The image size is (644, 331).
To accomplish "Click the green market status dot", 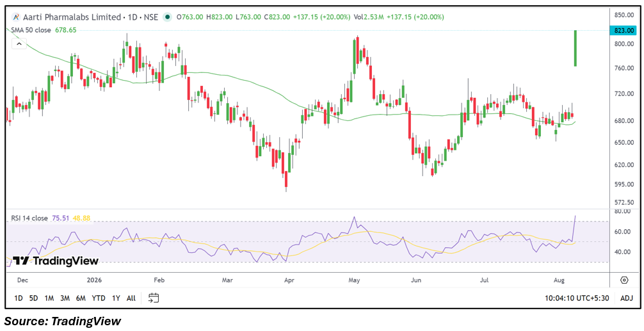I will click(167, 17).
